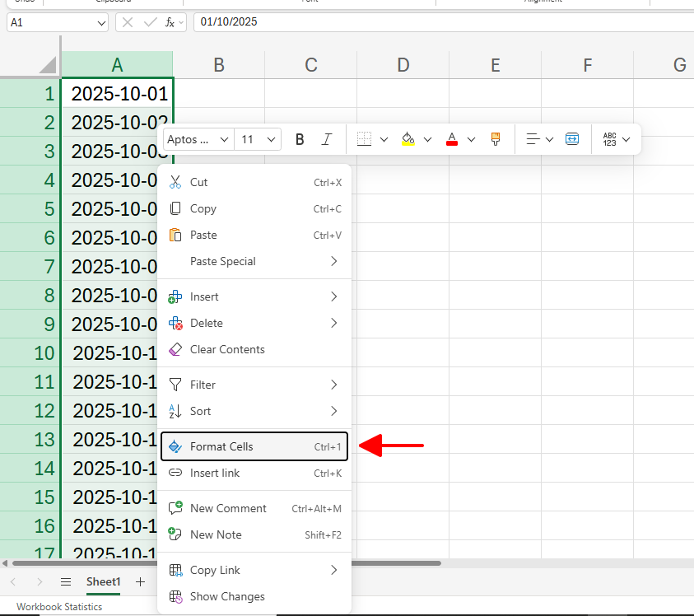
Task: Click Insert Function fx icon
Action: click(170, 22)
